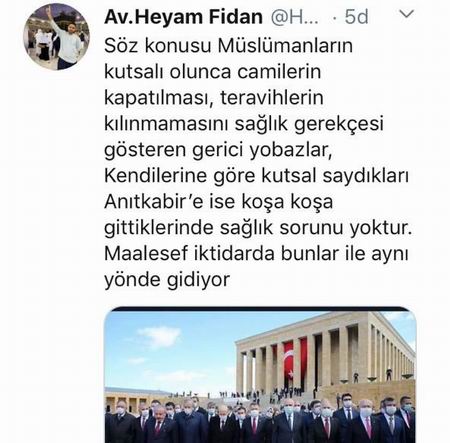Open the tweet via 5d timestamp
Screen dimensions: 450x443
[x=356, y=17]
